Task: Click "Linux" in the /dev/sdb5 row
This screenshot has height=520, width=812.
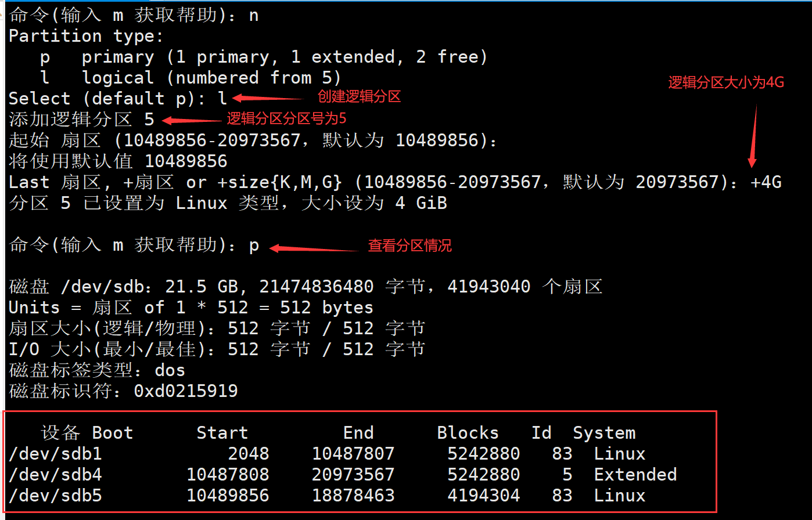Action: [620, 496]
